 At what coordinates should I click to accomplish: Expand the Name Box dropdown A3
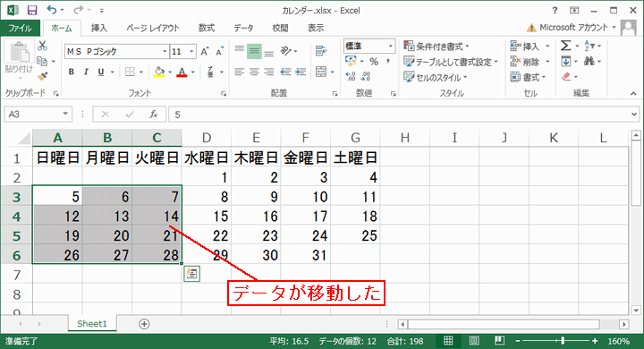(x=65, y=114)
